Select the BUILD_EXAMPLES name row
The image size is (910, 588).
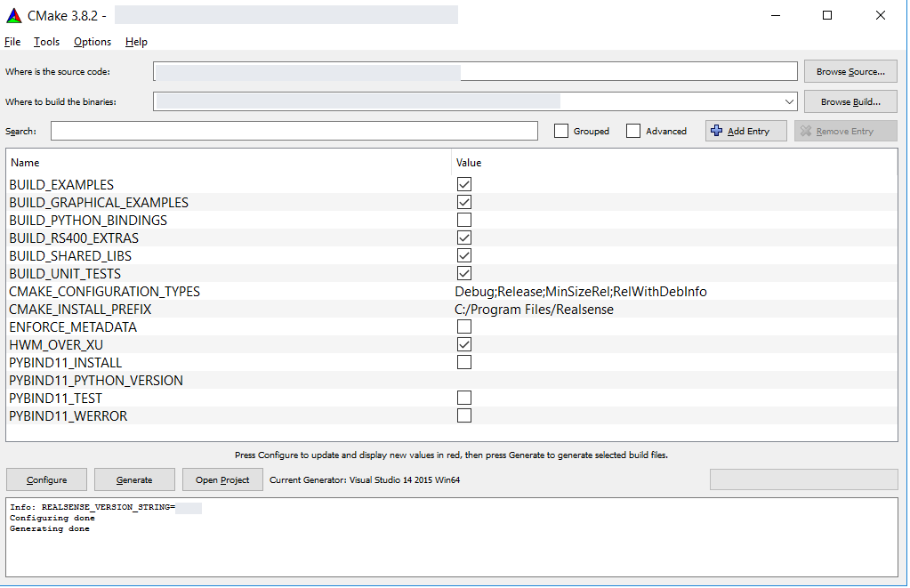pos(61,185)
